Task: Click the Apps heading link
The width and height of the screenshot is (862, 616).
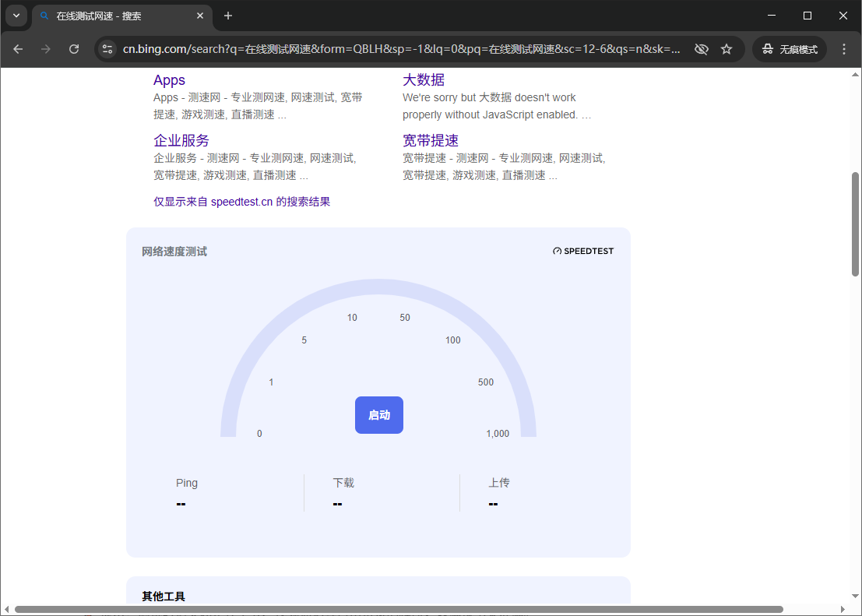Action: (169, 79)
